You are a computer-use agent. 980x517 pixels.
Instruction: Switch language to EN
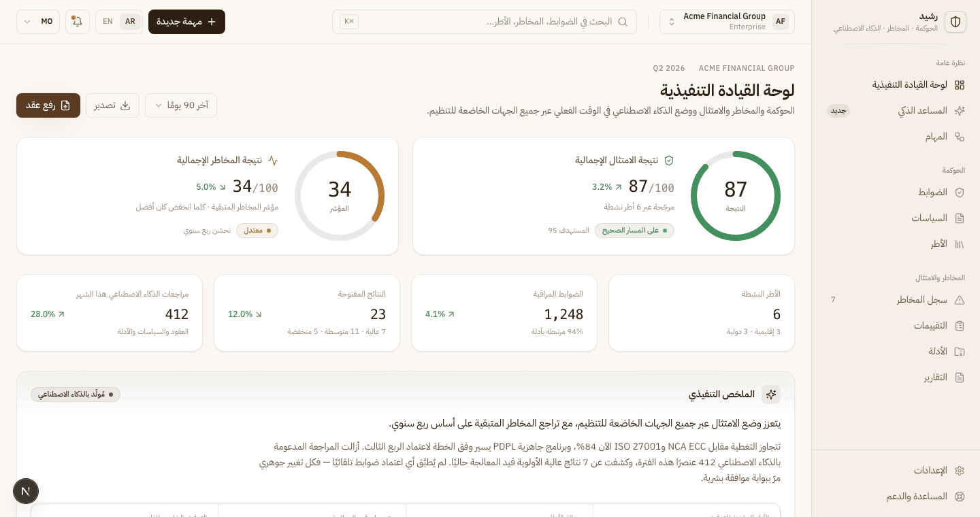(108, 22)
